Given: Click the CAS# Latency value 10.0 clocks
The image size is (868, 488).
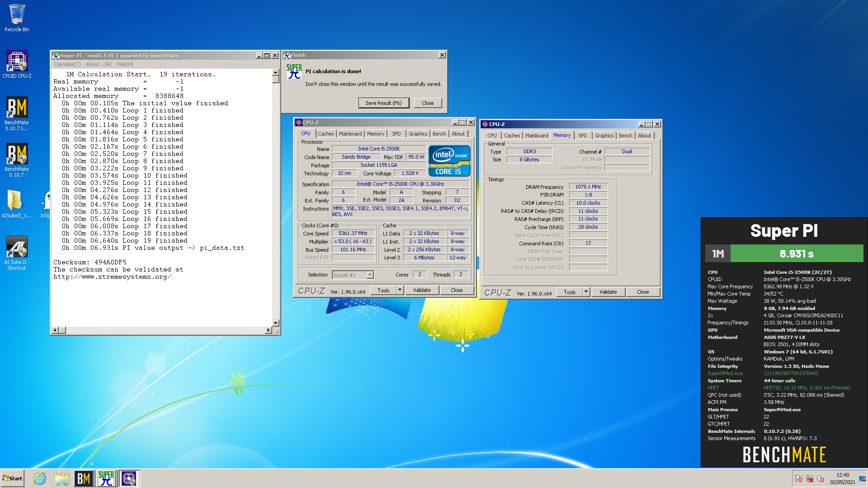Looking at the screenshot, I should pyautogui.click(x=588, y=203).
